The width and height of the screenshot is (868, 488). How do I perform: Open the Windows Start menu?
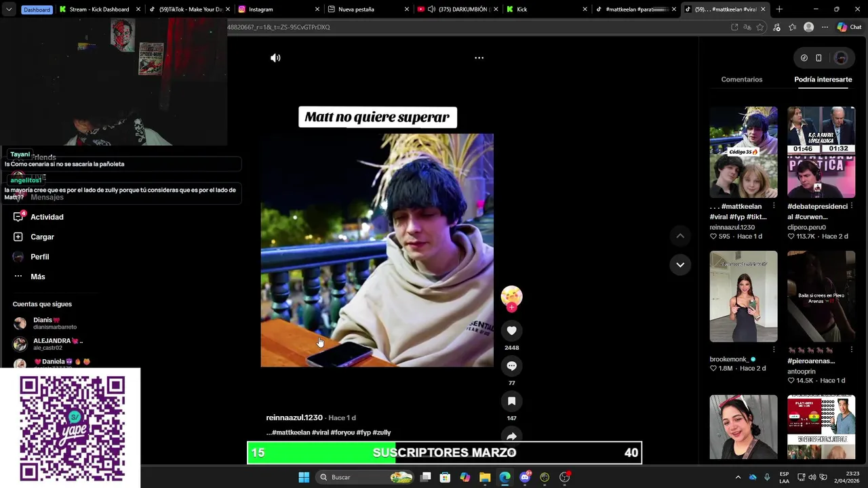304,477
